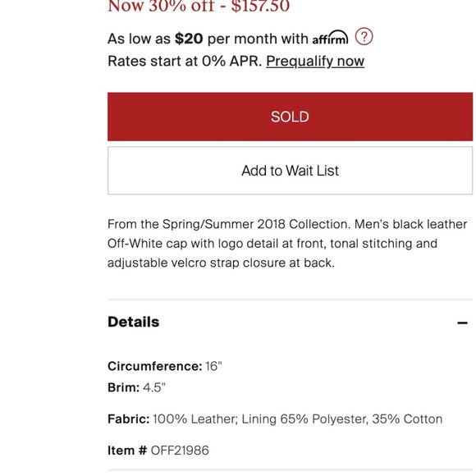
Task: Click the adjustable velcro strap closure line
Action: [x=221, y=263]
